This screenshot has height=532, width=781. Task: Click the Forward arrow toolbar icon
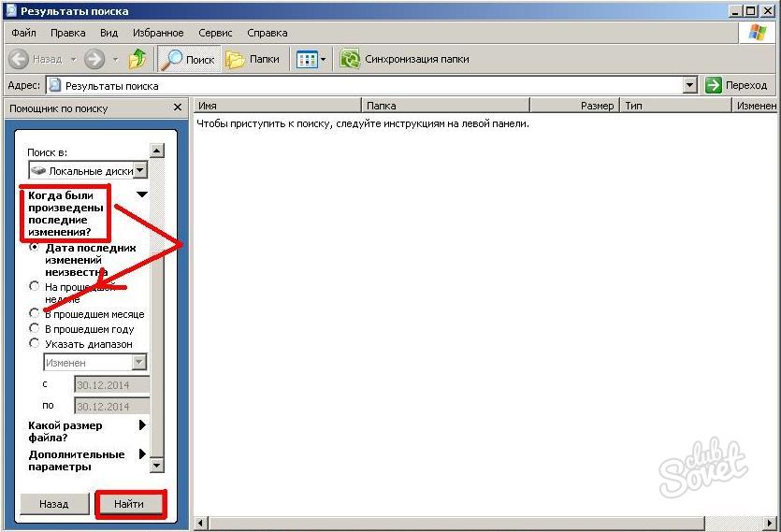point(94,59)
